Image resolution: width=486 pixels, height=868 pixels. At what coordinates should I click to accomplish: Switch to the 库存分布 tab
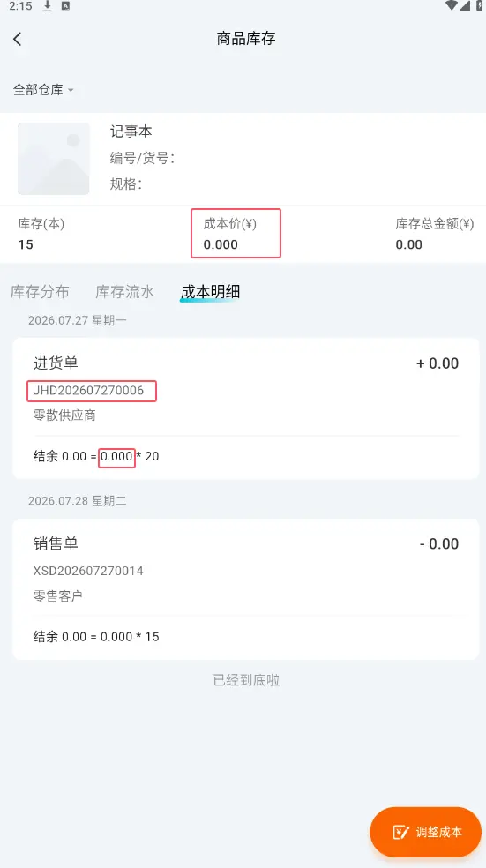click(40, 292)
